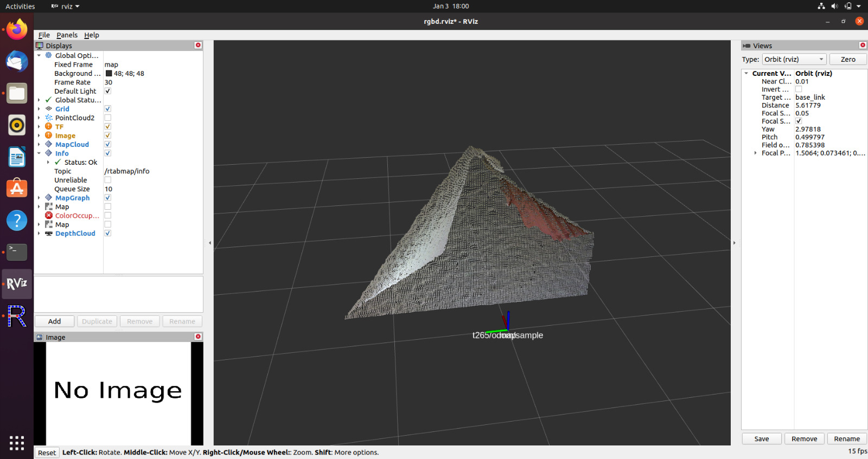Image resolution: width=868 pixels, height=459 pixels.
Task: Close the Views panel with red icon
Action: 863,46
